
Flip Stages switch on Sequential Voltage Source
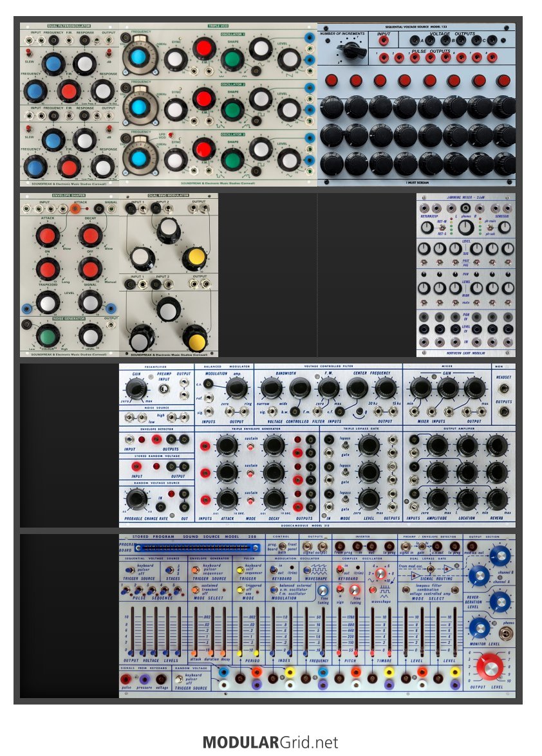tap(169, 570)
